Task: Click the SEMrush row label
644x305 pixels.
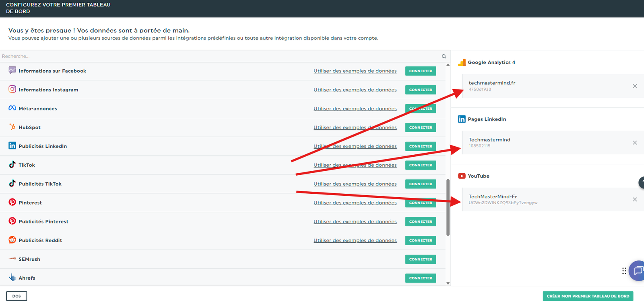Action: [x=29, y=259]
